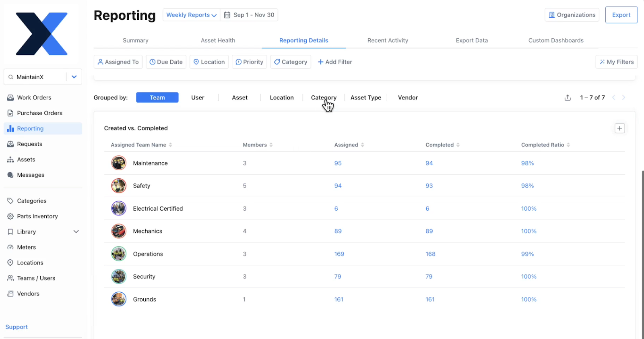Screen dimensions: 644x339
Task: Sort by Assigned Team Name column
Action: [x=141, y=145]
